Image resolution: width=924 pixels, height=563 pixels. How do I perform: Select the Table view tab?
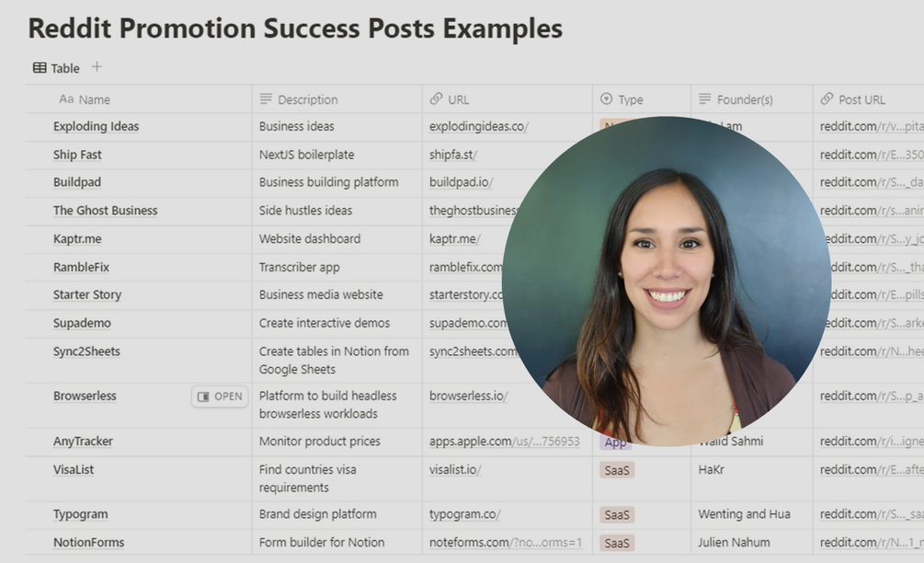click(56, 68)
